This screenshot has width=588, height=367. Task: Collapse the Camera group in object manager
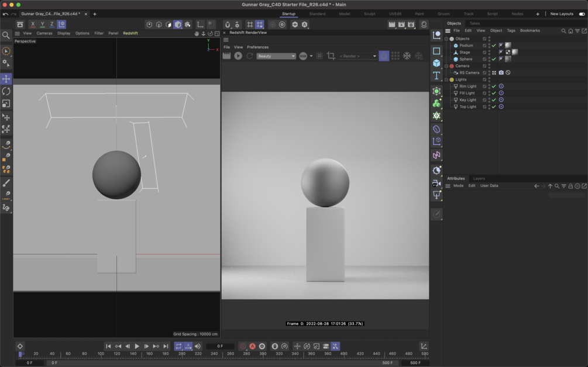tap(446, 66)
